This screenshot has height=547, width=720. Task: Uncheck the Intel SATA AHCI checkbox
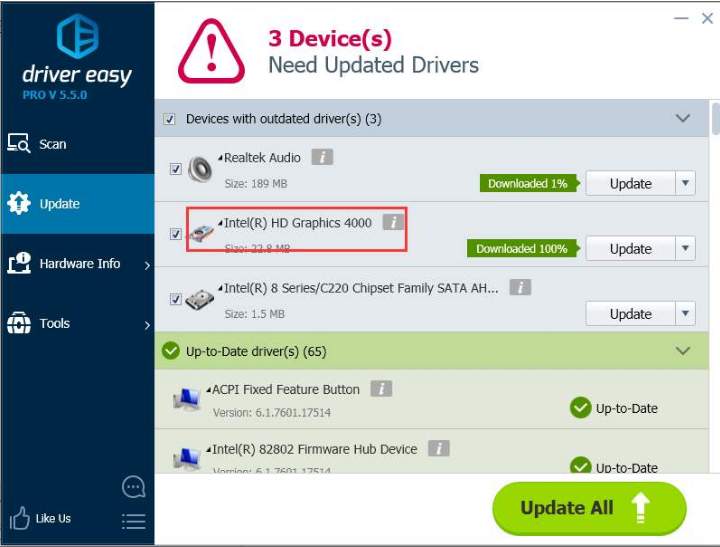(175, 299)
